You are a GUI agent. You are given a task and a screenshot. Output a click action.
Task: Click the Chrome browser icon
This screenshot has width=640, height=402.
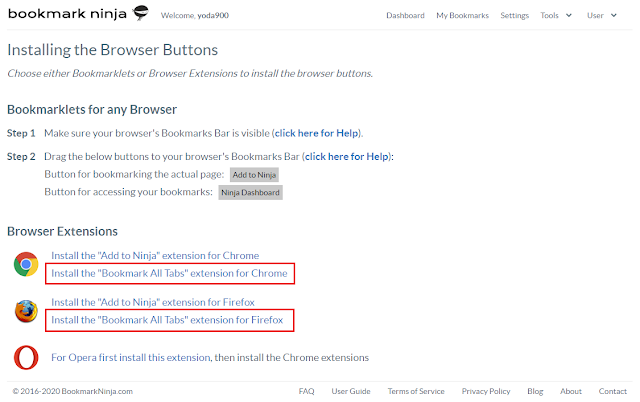coord(26,265)
